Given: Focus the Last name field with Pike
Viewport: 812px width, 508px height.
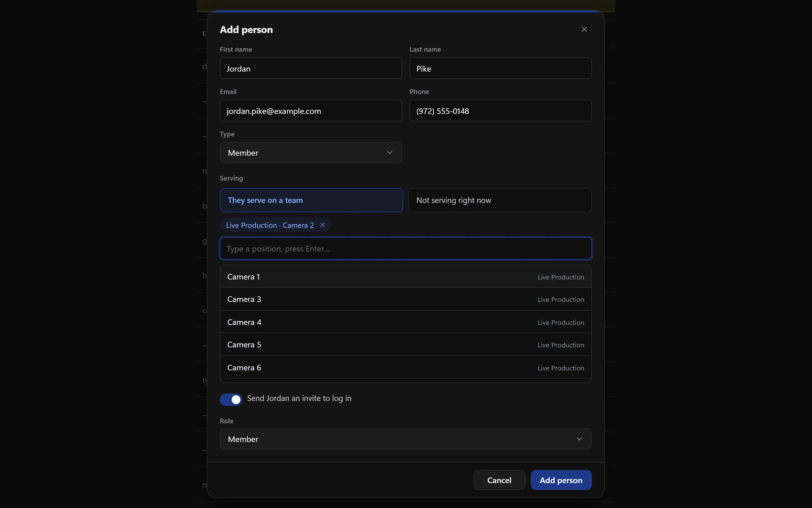Looking at the screenshot, I should pos(500,68).
